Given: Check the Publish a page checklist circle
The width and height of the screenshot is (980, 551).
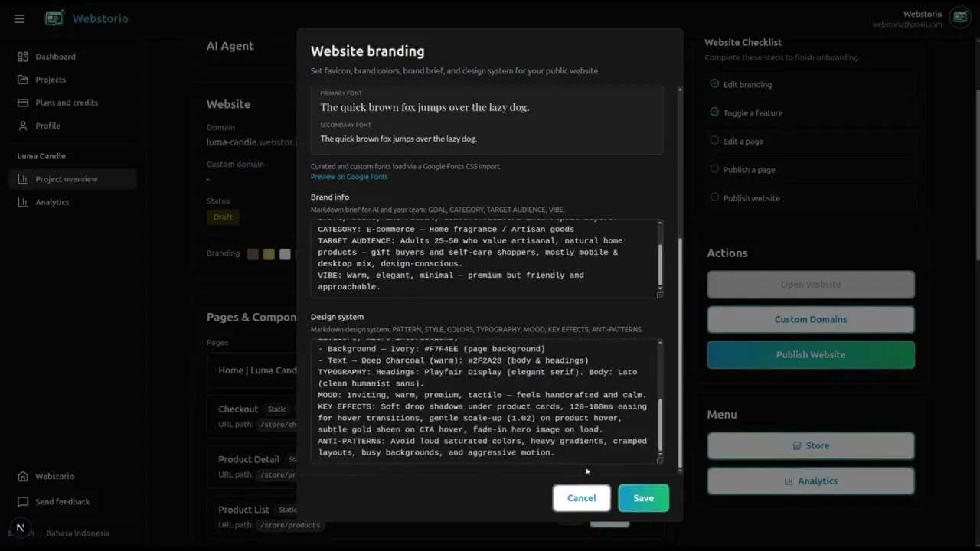Looking at the screenshot, I should 714,169.
